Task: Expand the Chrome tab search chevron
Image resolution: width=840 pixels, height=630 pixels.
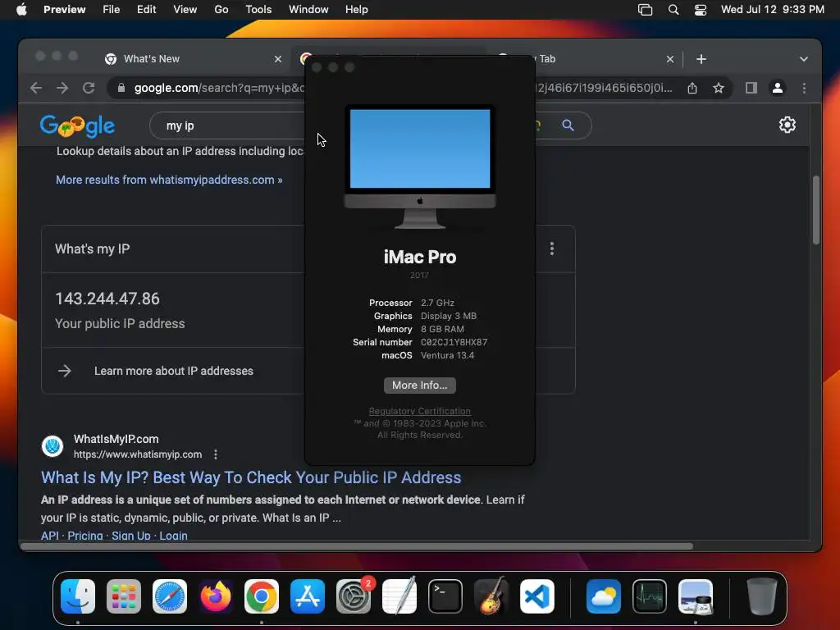Action: 804,59
